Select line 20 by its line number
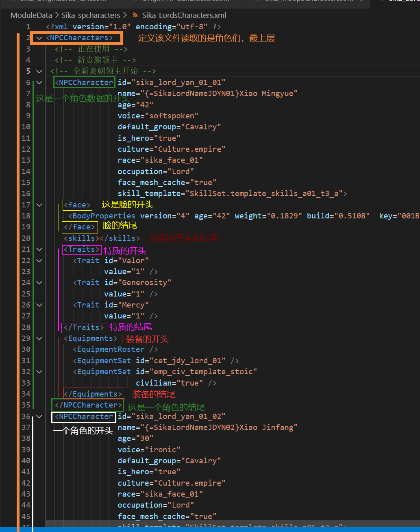The height and width of the screenshot is (532, 420). pyautogui.click(x=26, y=238)
